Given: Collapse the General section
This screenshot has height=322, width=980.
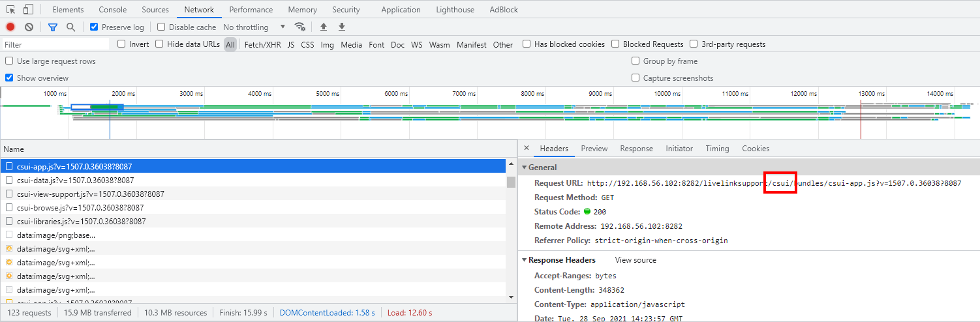Looking at the screenshot, I should [x=525, y=168].
